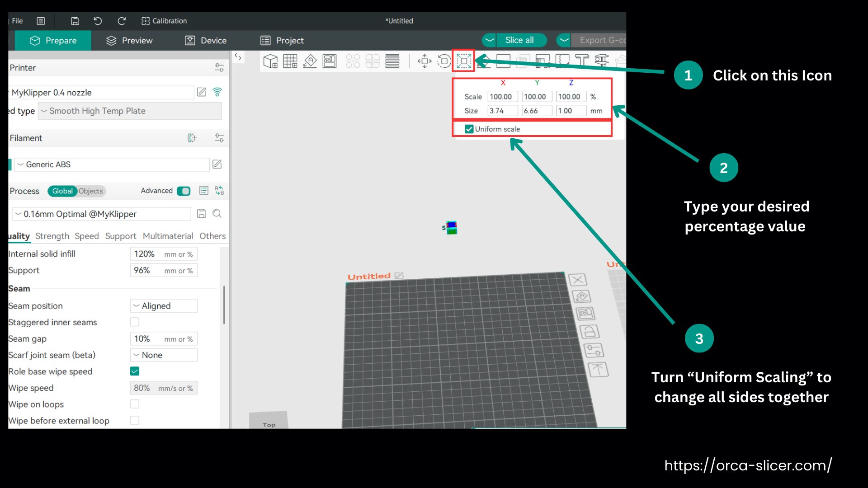Image resolution: width=868 pixels, height=488 pixels.
Task: Uncheck Role base wipe speed
Action: tap(135, 371)
